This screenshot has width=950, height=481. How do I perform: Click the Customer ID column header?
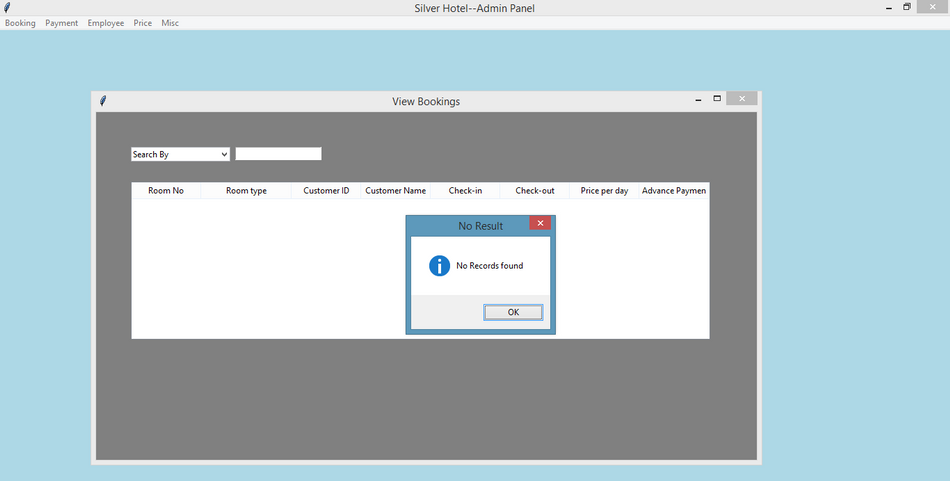click(x=326, y=191)
